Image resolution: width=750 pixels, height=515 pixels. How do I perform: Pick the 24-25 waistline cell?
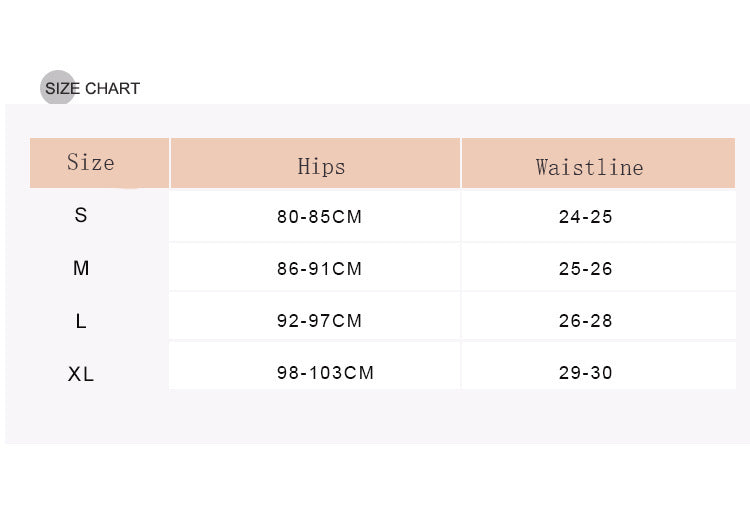click(x=585, y=217)
